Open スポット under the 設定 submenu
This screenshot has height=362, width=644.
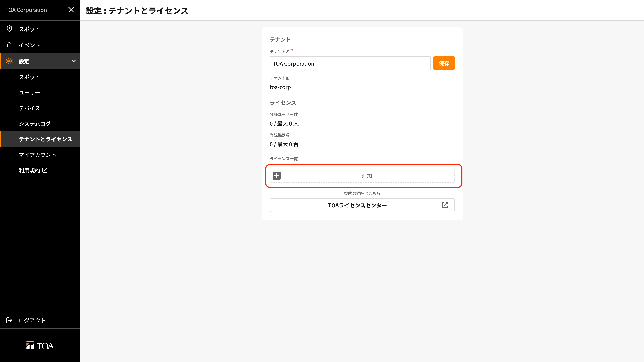coord(40,77)
